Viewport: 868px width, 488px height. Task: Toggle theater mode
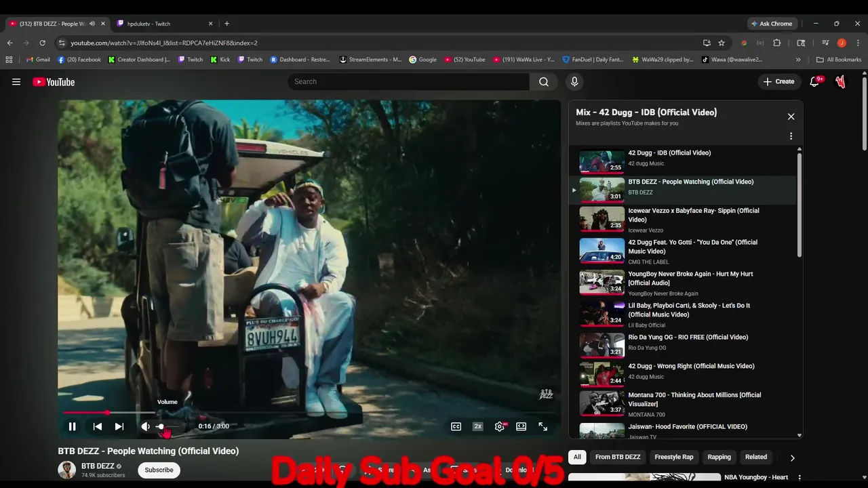(x=521, y=426)
